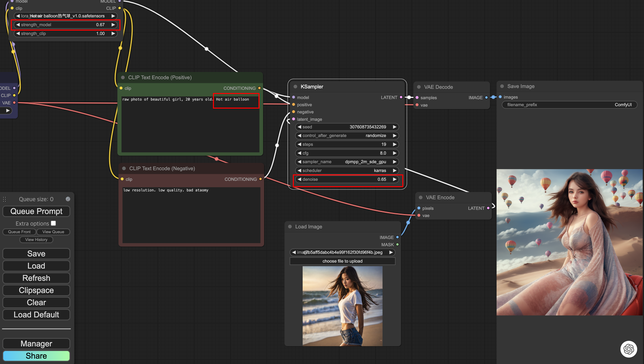Click choose file to upload
644x364 pixels.
point(342,261)
